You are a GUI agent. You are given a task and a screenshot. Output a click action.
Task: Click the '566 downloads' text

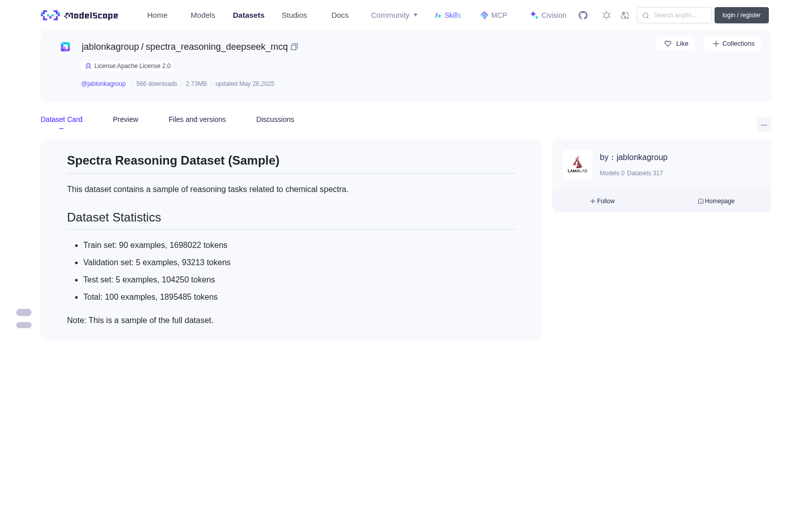pyautogui.click(x=157, y=84)
